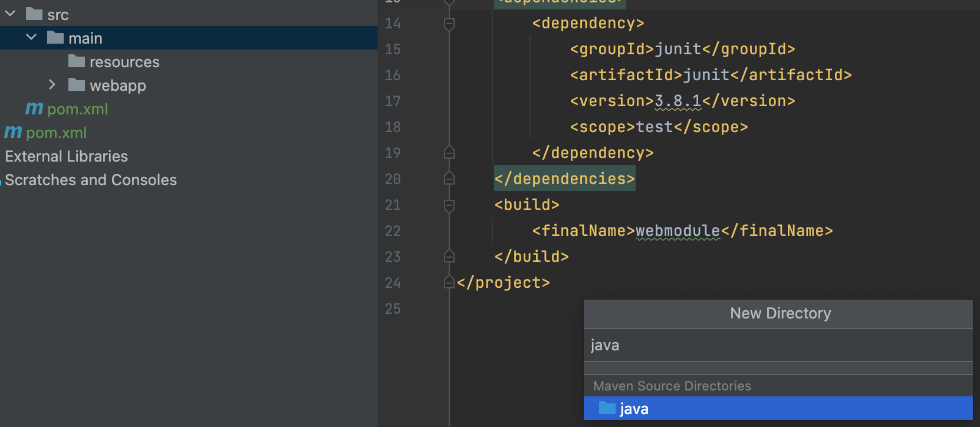Open Scratches and Consoles node

point(91,180)
